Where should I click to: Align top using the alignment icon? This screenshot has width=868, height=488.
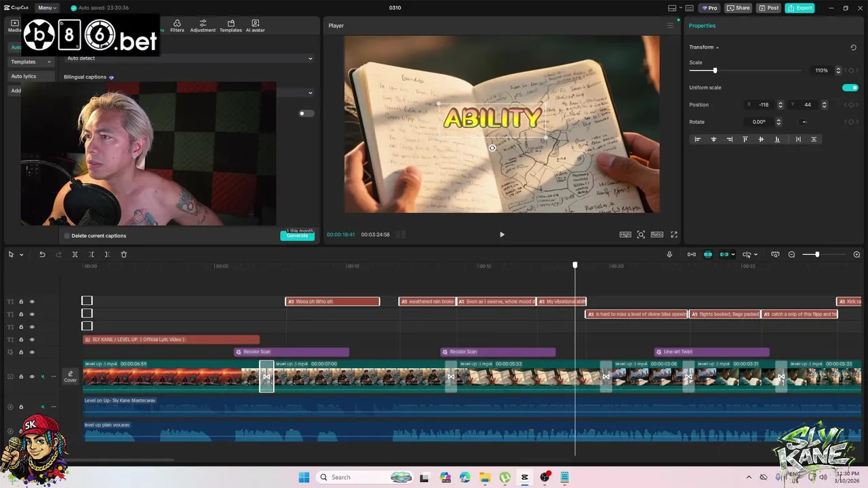745,139
